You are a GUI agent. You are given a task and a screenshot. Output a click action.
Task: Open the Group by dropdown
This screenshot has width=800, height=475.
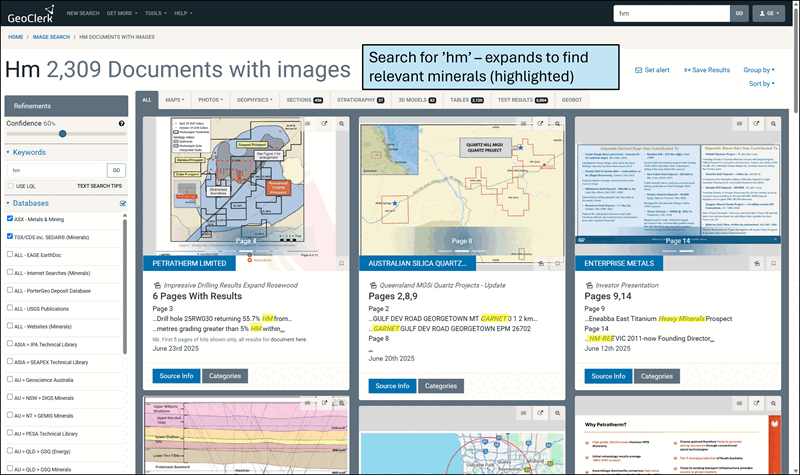pyautogui.click(x=758, y=70)
